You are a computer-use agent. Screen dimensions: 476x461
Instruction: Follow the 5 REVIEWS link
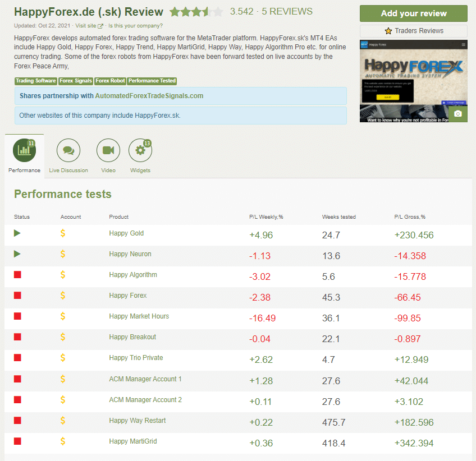click(x=287, y=11)
